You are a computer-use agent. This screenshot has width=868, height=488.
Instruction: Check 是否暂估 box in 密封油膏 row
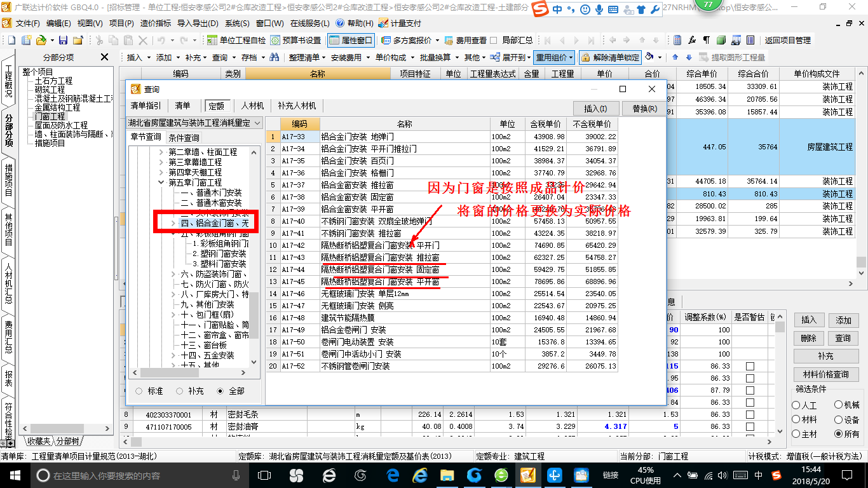click(x=750, y=427)
